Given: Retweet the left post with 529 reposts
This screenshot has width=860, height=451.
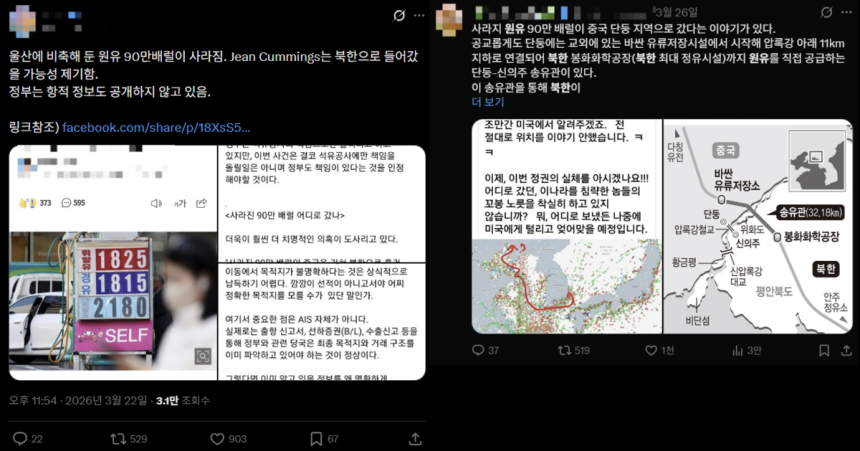Looking at the screenshot, I should [118, 439].
